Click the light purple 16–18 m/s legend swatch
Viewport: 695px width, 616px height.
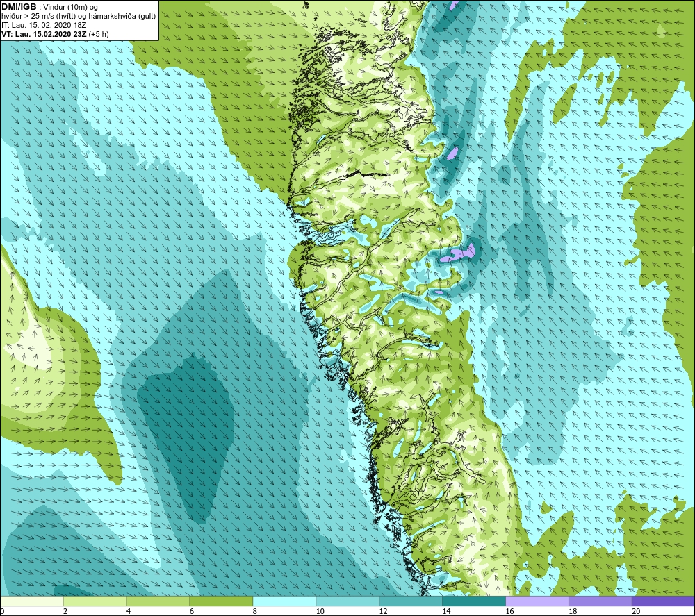pyautogui.click(x=537, y=601)
